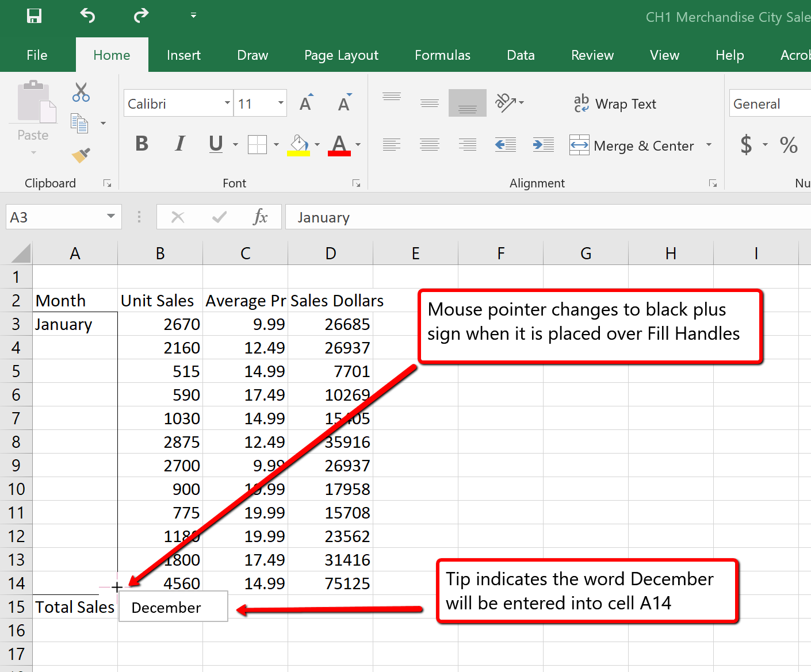Toggle Align Right
The image size is (811, 672).
tap(468, 144)
